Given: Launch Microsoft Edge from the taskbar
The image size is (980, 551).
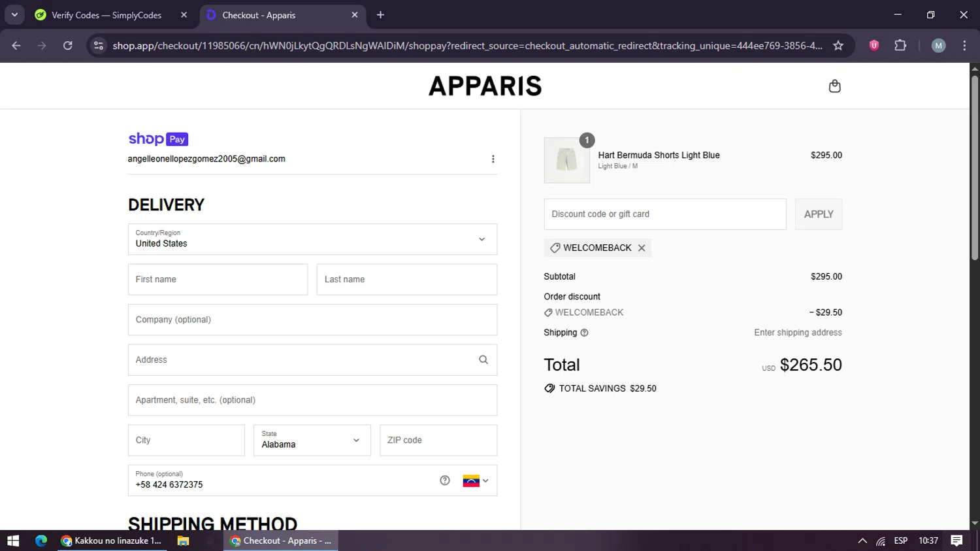Looking at the screenshot, I should (x=41, y=541).
